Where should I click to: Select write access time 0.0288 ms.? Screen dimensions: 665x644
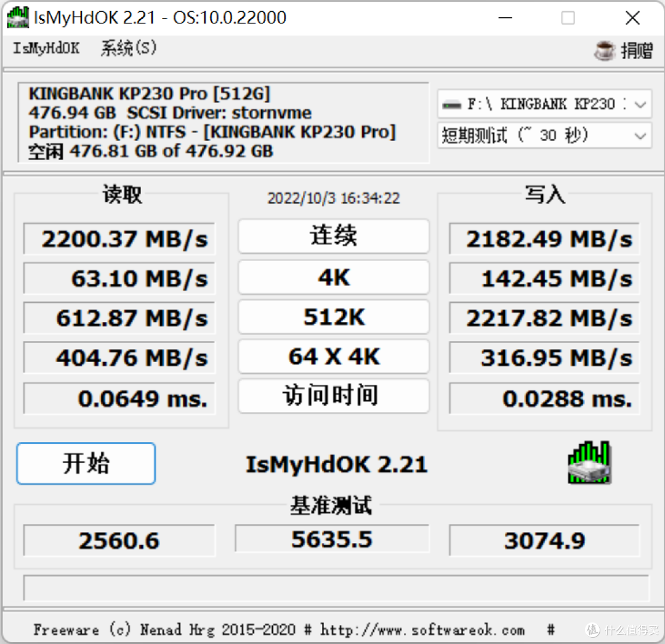[x=544, y=398]
